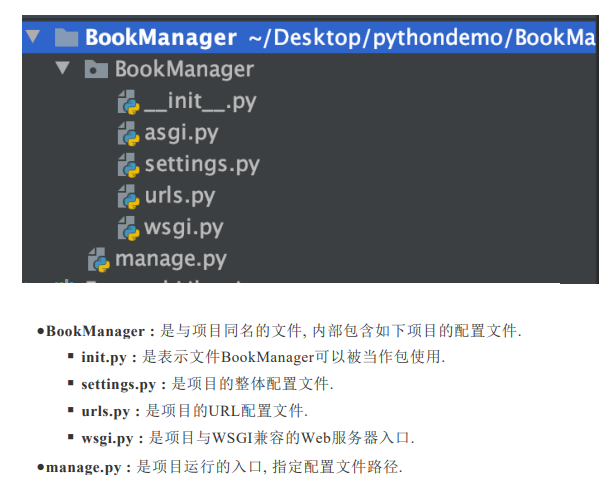Click the bold 'init.py :' bullet text
614x499 pixels.
(x=109, y=358)
